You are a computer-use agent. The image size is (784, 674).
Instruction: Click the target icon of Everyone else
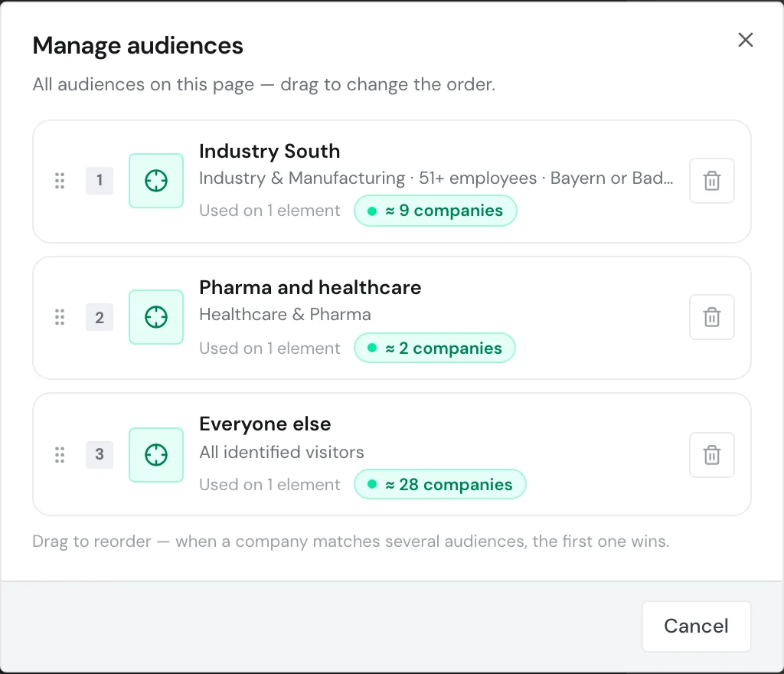click(156, 454)
